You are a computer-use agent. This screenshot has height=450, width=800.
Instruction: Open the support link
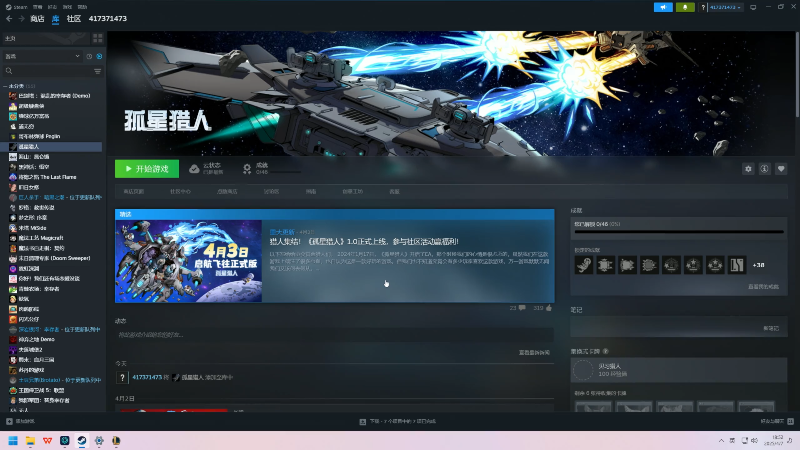coord(394,191)
